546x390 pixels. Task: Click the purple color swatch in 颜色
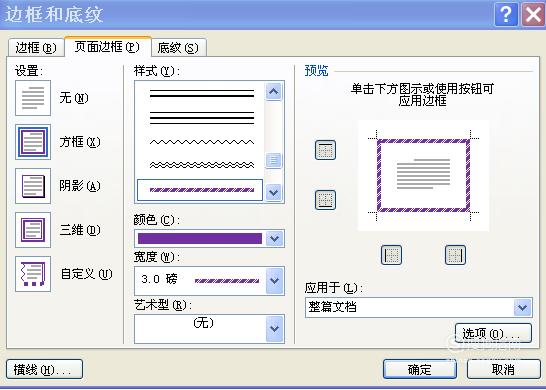pos(200,239)
